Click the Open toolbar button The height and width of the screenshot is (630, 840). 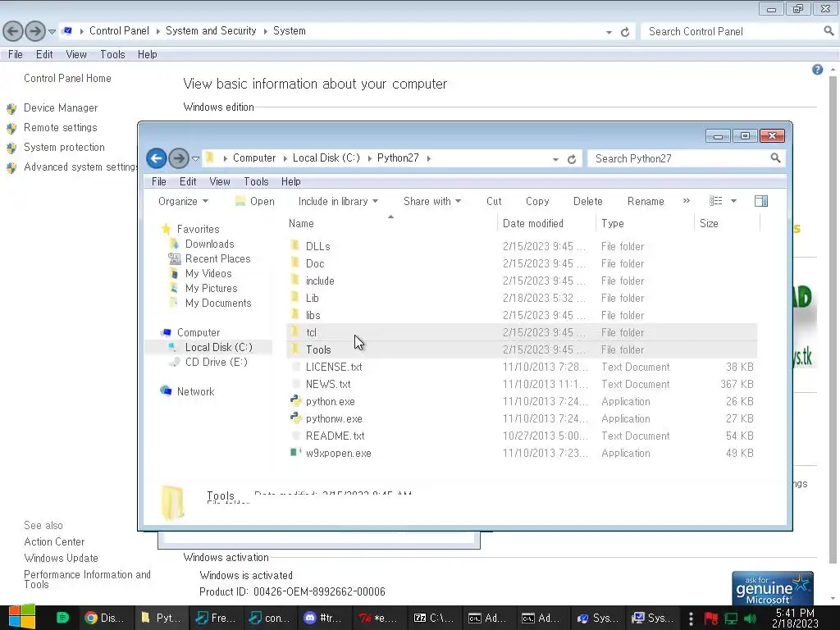click(x=255, y=201)
